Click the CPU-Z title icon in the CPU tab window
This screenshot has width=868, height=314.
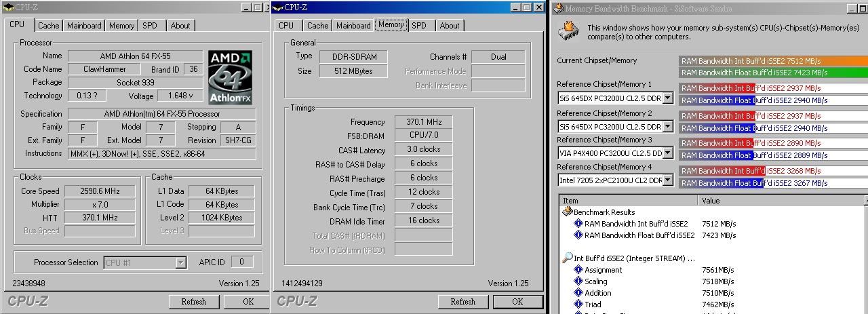pos(8,7)
